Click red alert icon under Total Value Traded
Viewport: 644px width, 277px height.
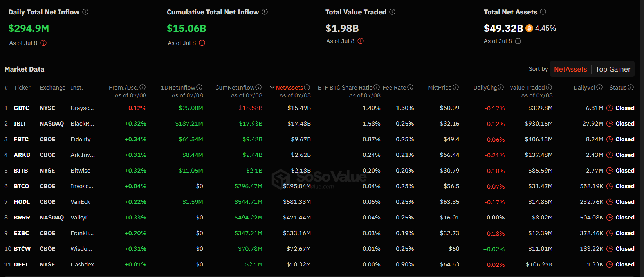(361, 41)
